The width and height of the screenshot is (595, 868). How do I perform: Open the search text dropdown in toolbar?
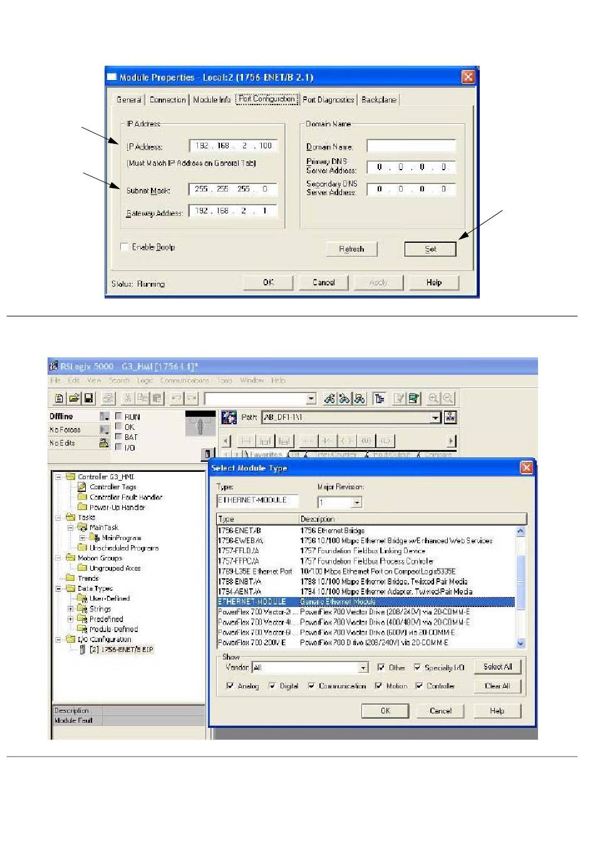311,399
